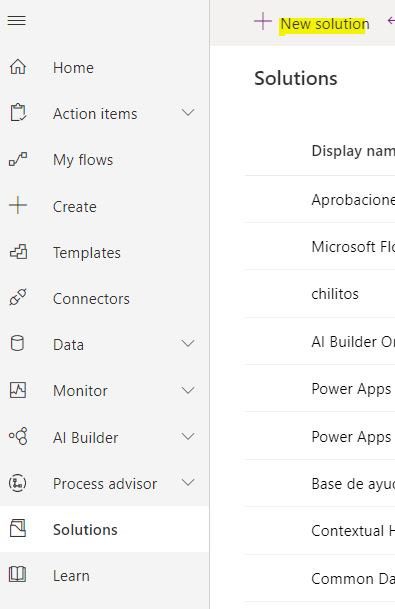This screenshot has width=395, height=609.
Task: Click the Action items clipboard icon
Action: (18, 113)
